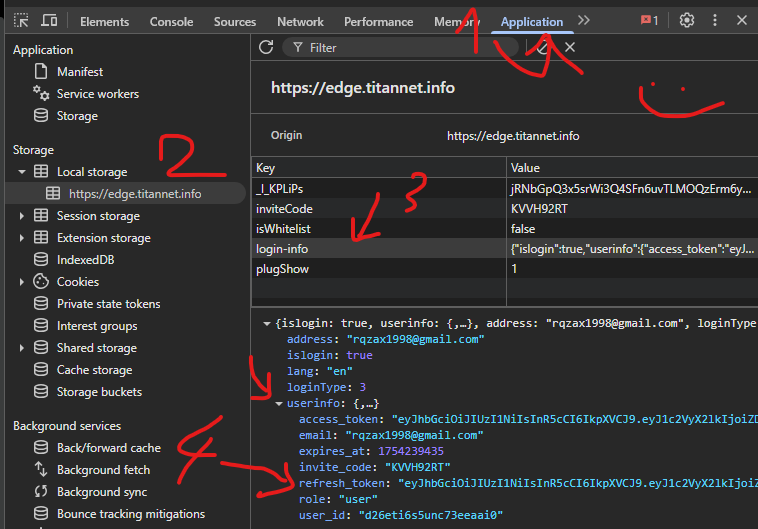Click the access_token property line

pos(528,419)
